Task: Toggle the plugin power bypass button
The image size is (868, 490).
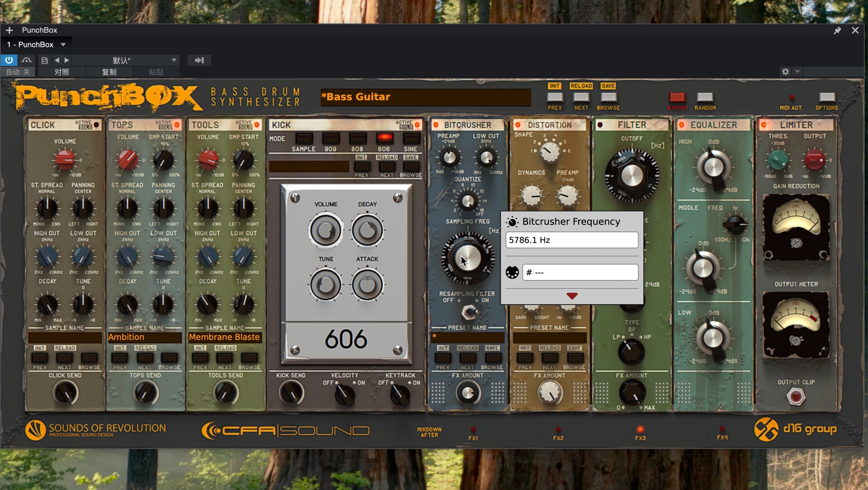Action: coord(9,60)
